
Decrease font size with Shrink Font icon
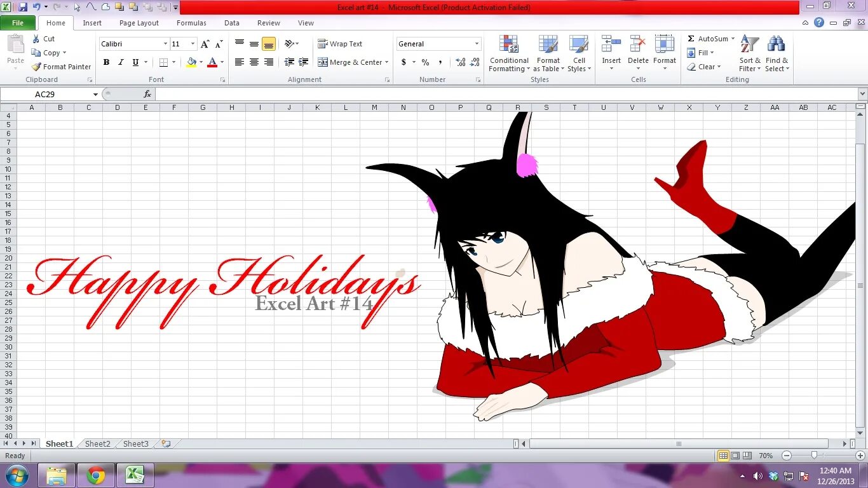pyautogui.click(x=219, y=44)
